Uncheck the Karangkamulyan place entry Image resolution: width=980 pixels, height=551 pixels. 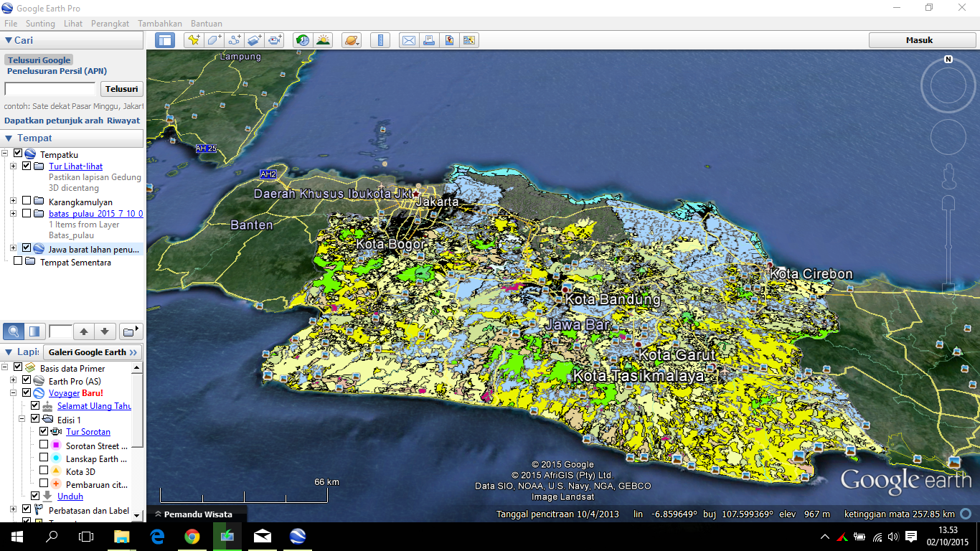point(28,201)
